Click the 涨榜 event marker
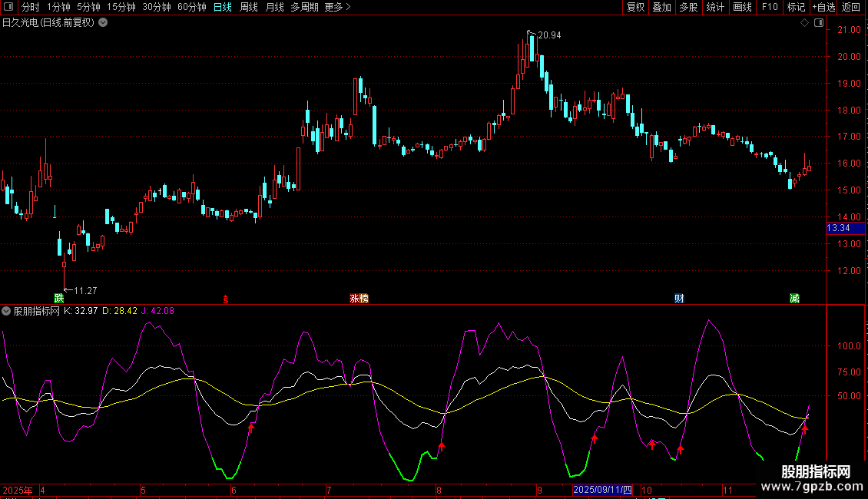The height and width of the screenshot is (499, 868). 359,298
